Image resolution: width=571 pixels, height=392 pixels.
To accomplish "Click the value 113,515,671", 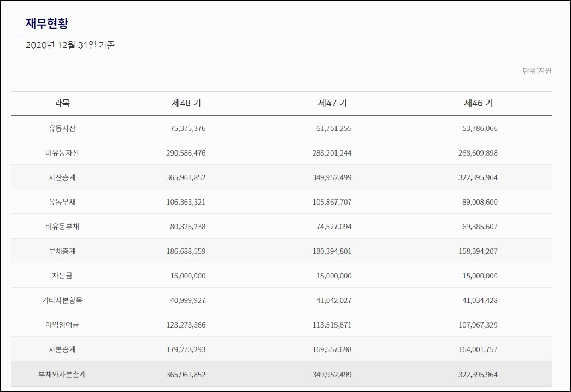I will [x=332, y=325].
